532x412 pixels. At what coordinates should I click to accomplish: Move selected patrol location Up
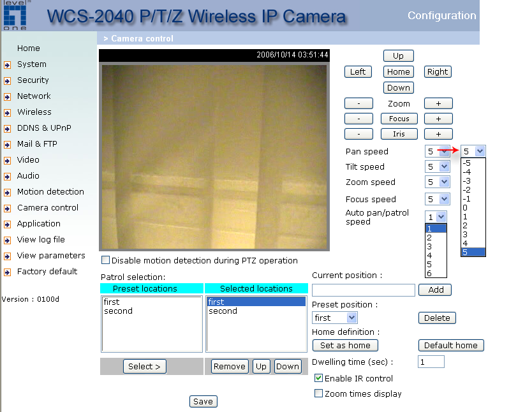pos(262,367)
